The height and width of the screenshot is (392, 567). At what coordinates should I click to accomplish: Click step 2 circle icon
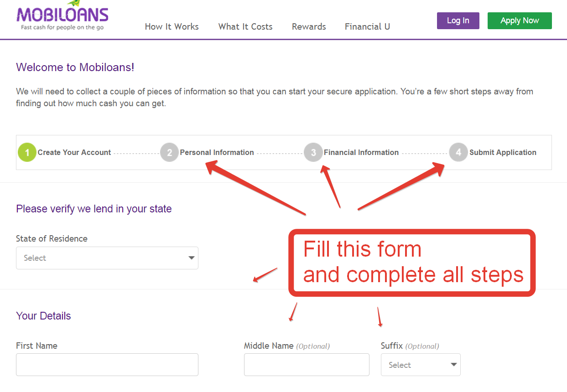(x=169, y=152)
